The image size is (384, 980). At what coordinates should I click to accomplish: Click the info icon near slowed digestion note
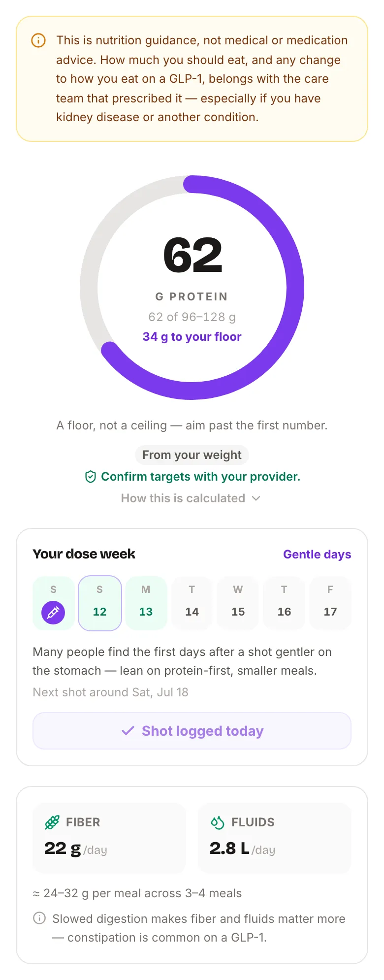(x=39, y=918)
